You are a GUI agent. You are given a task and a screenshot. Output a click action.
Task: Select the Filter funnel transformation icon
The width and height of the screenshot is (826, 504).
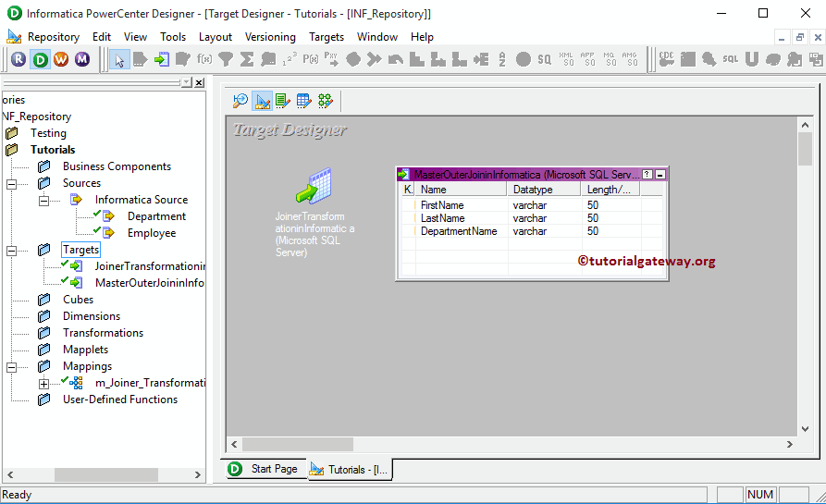tap(226, 59)
